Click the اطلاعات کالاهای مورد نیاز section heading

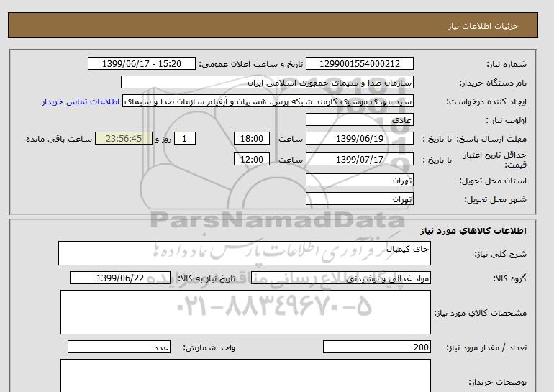point(473,231)
